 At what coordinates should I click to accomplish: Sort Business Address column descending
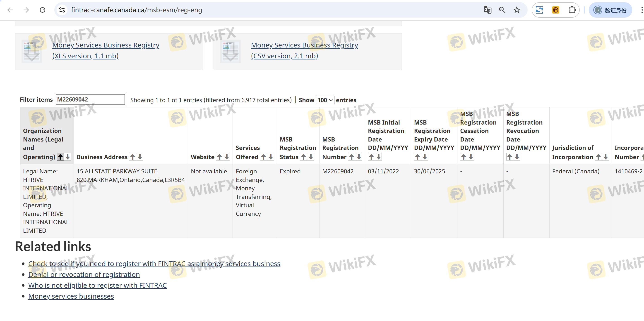[140, 157]
